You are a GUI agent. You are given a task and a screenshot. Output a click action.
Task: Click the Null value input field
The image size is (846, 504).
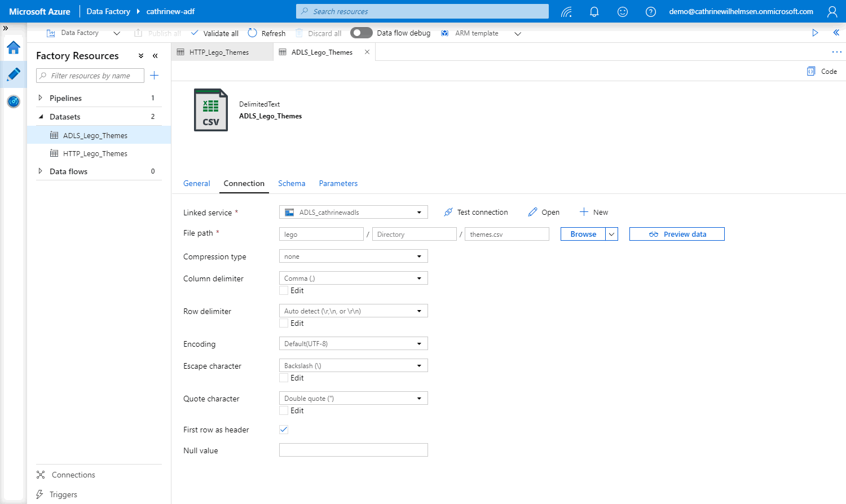[353, 450]
